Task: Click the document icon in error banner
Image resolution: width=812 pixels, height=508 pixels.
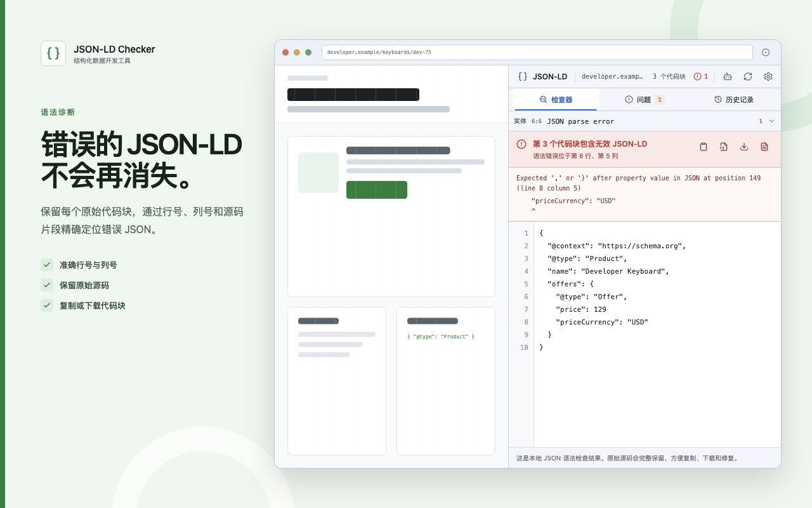Action: point(764,147)
